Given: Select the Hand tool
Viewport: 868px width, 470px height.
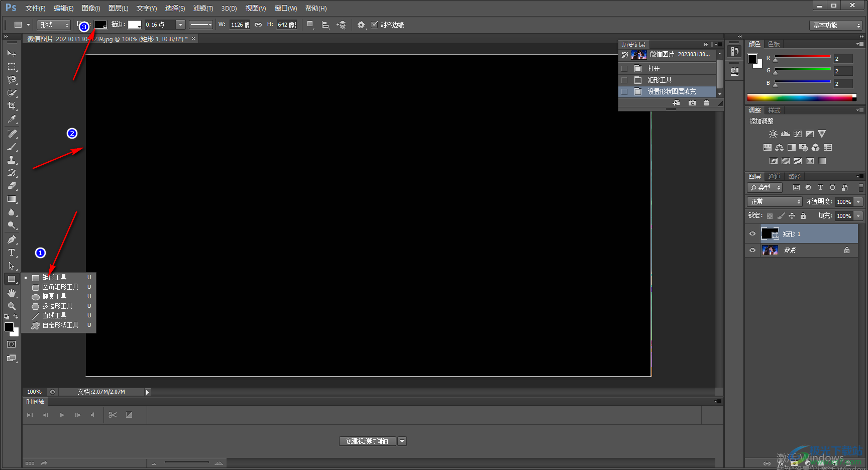Looking at the screenshot, I should point(12,293).
